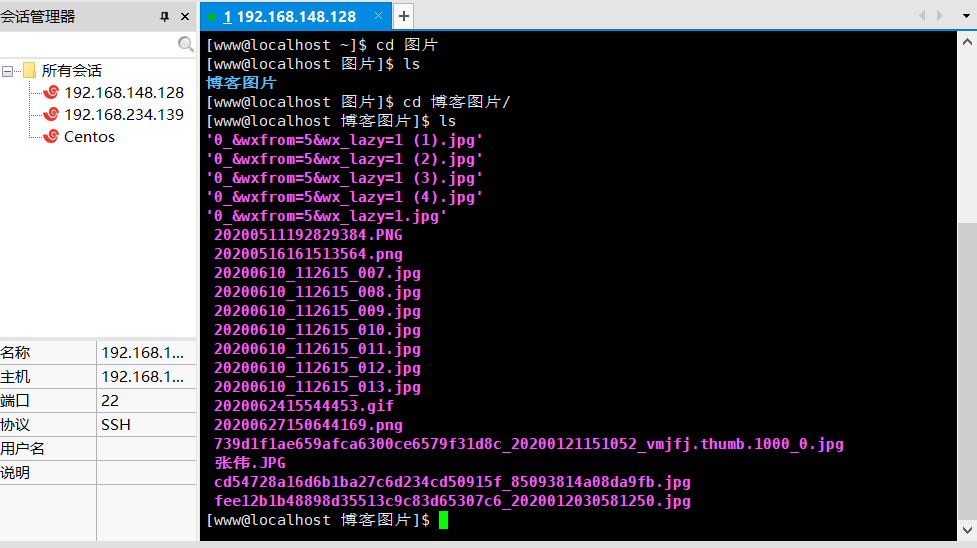977x548 pixels.
Task: Select the 名称 property value cell
Action: [146, 353]
